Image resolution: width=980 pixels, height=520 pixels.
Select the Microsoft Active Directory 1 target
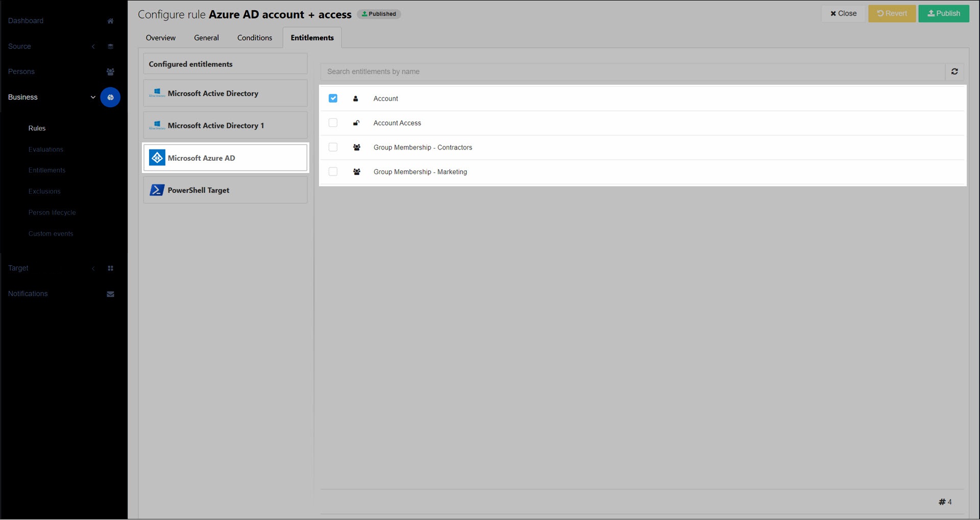(x=225, y=125)
